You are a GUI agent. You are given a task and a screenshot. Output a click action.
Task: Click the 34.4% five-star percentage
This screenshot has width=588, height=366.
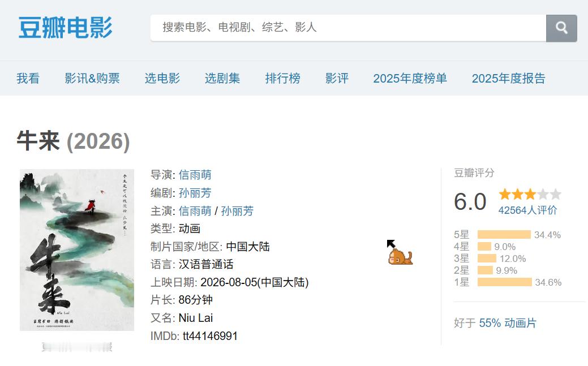547,235
